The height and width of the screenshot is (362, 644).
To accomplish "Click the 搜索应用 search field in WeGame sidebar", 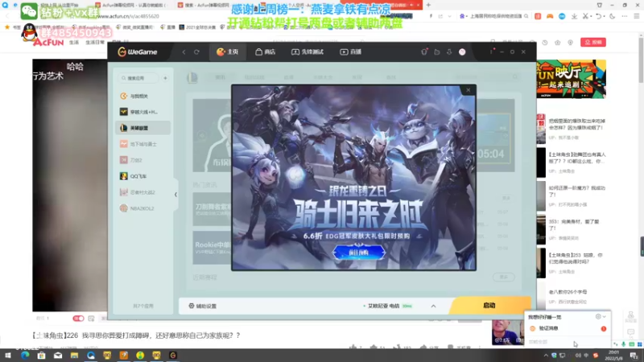I will (138, 78).
